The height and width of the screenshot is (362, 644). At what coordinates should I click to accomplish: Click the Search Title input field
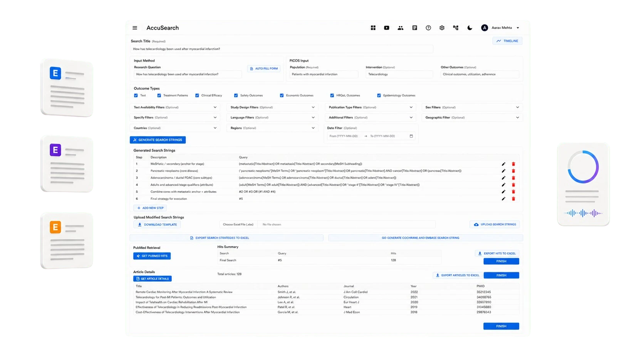click(282, 49)
